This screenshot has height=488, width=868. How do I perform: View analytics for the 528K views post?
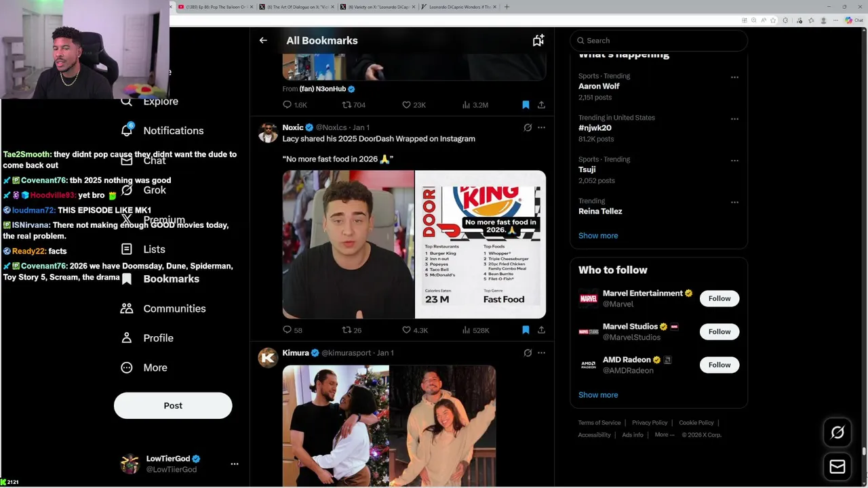[x=475, y=330]
